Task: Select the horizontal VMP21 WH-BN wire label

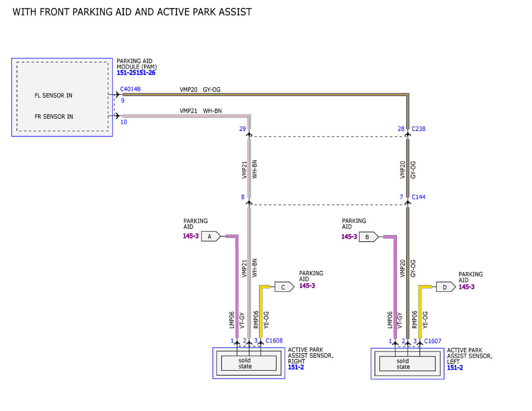Action: [200, 111]
